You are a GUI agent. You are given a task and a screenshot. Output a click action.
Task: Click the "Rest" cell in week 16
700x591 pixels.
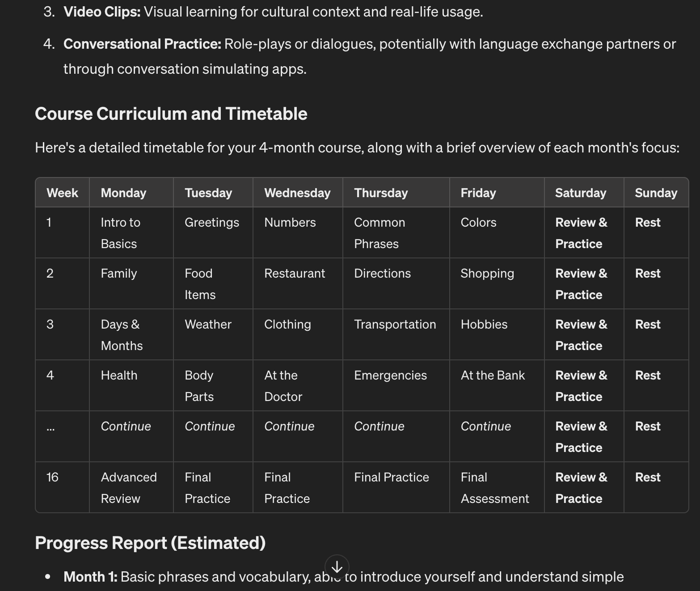(647, 477)
